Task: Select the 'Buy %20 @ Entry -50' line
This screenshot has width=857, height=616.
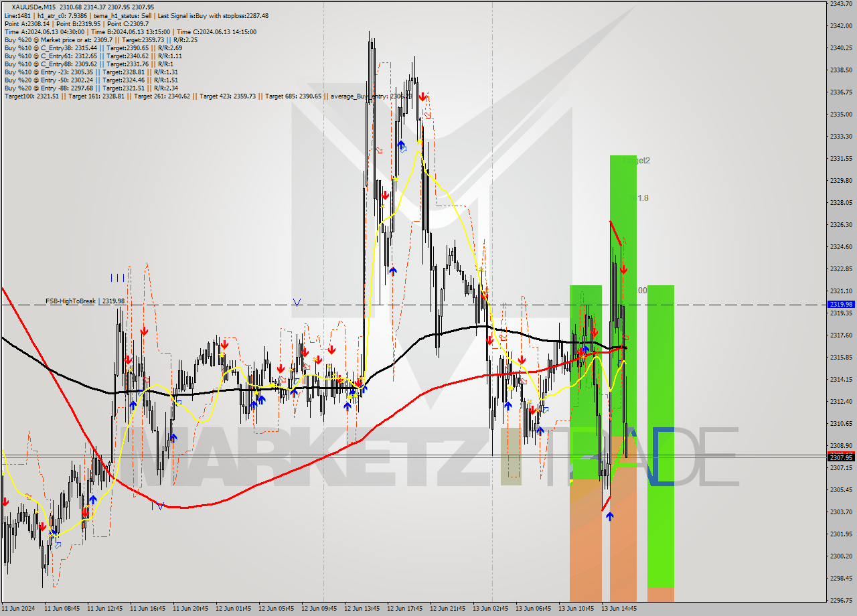Action: [x=91, y=80]
